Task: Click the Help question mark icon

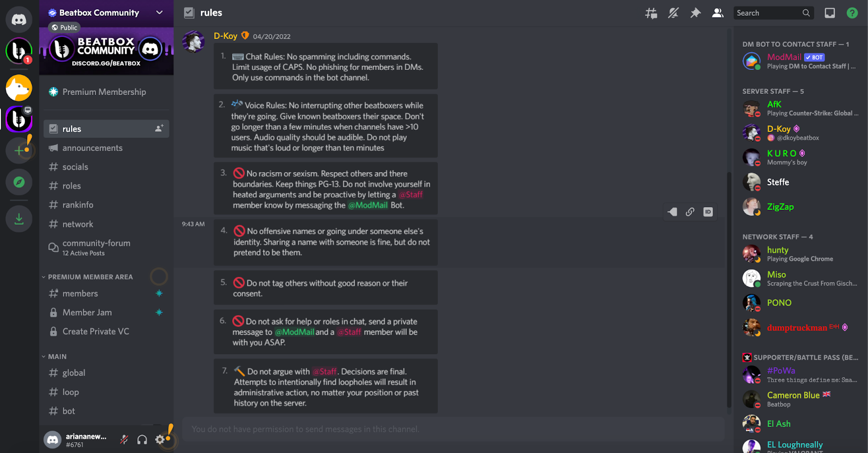Action: click(852, 13)
